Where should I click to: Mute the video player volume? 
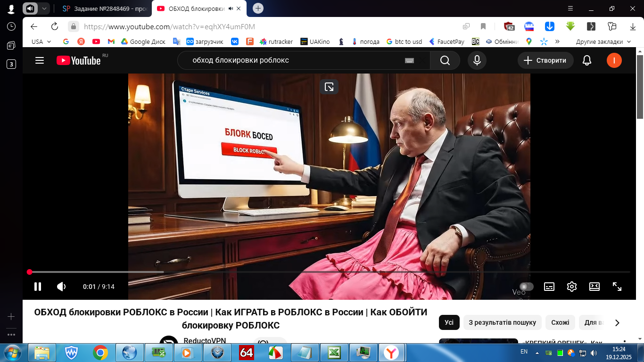[61, 287]
